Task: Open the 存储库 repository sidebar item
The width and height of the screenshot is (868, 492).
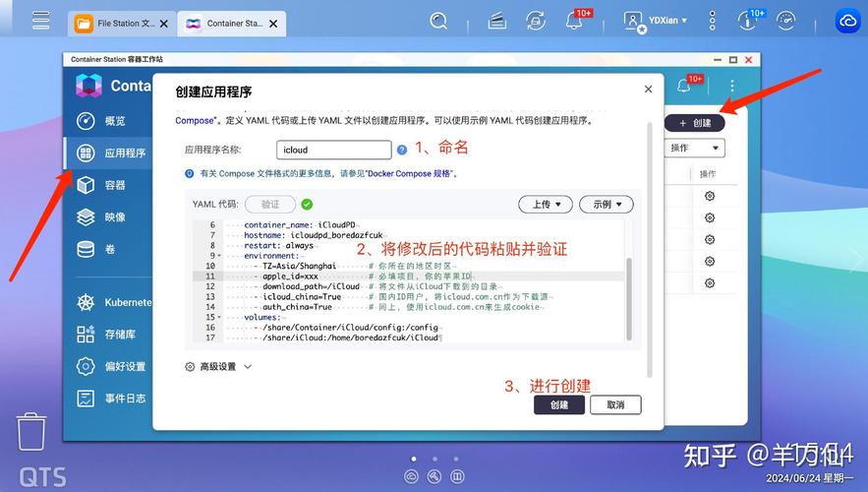Action: 87,335
